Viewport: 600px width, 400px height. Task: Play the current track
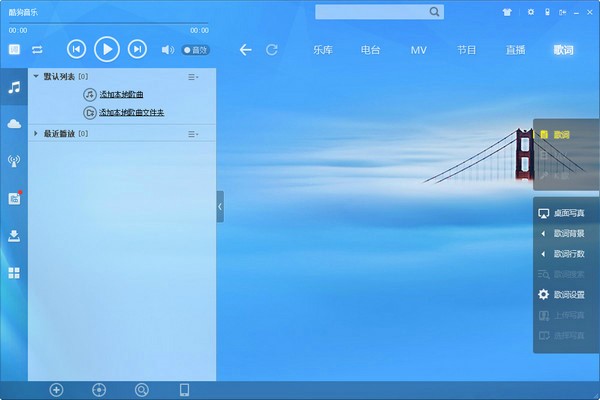(107, 49)
